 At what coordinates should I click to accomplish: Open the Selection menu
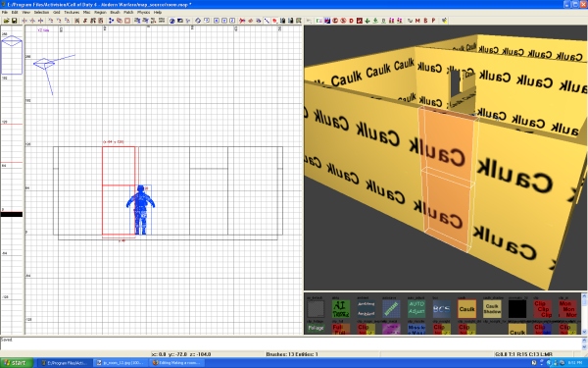(41, 13)
